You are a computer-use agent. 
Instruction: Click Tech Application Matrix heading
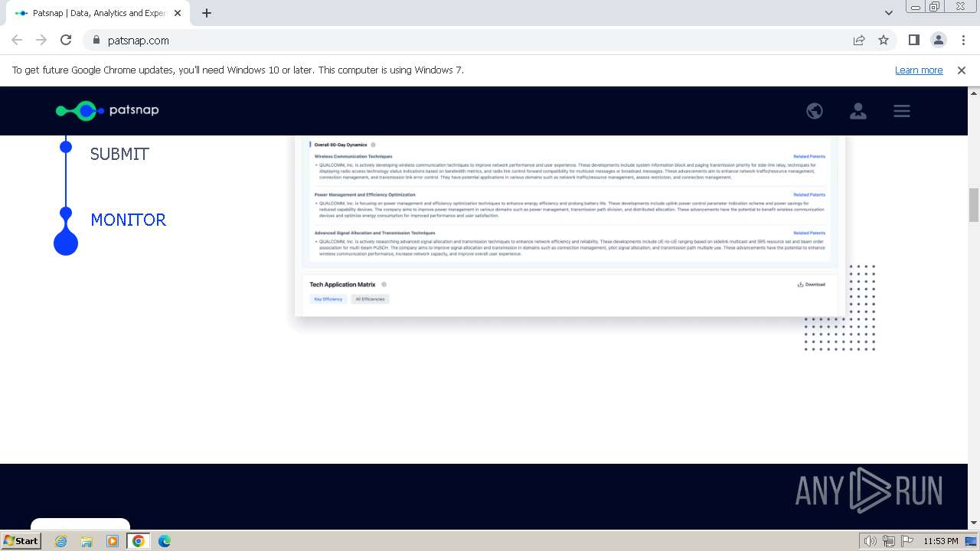pos(343,285)
